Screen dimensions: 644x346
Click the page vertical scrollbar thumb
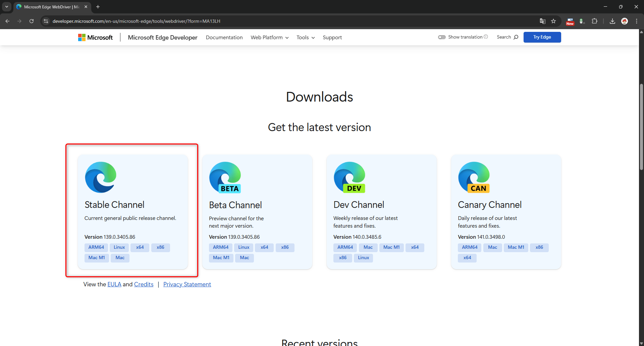[x=641, y=127]
